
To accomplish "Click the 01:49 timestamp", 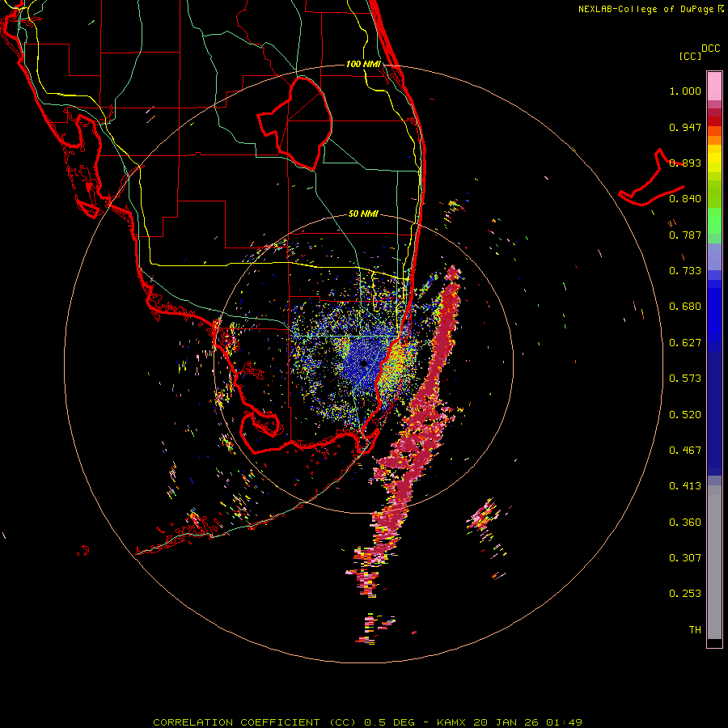I will (564, 722).
